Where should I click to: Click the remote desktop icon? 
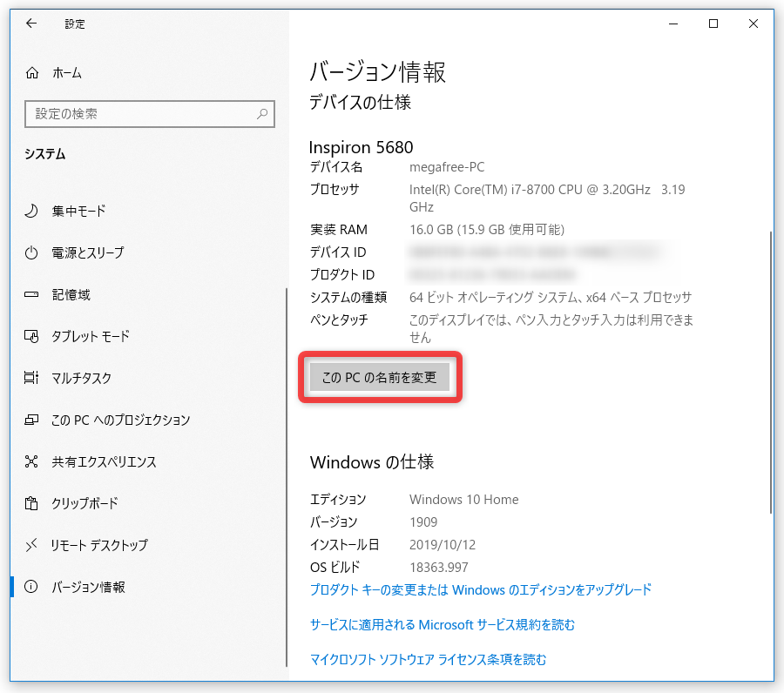[x=31, y=545]
